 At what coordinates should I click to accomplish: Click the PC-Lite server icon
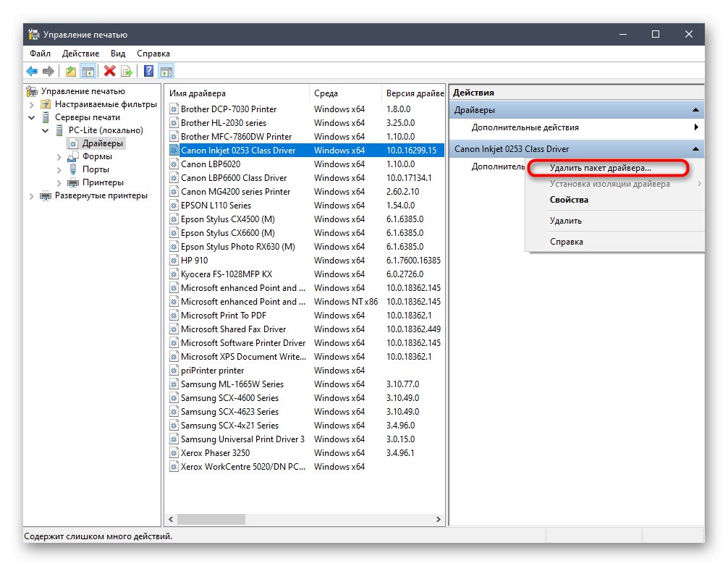59,130
